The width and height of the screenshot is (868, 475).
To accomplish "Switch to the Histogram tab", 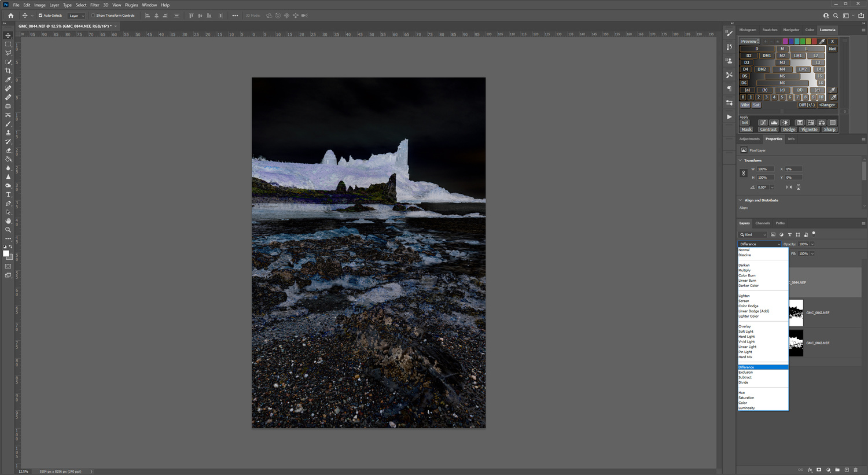I will click(748, 30).
